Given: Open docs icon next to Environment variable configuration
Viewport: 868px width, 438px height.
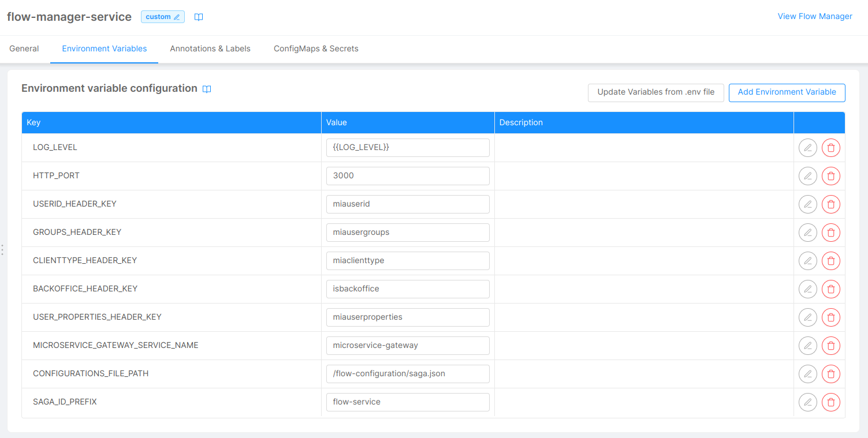Looking at the screenshot, I should pos(207,89).
